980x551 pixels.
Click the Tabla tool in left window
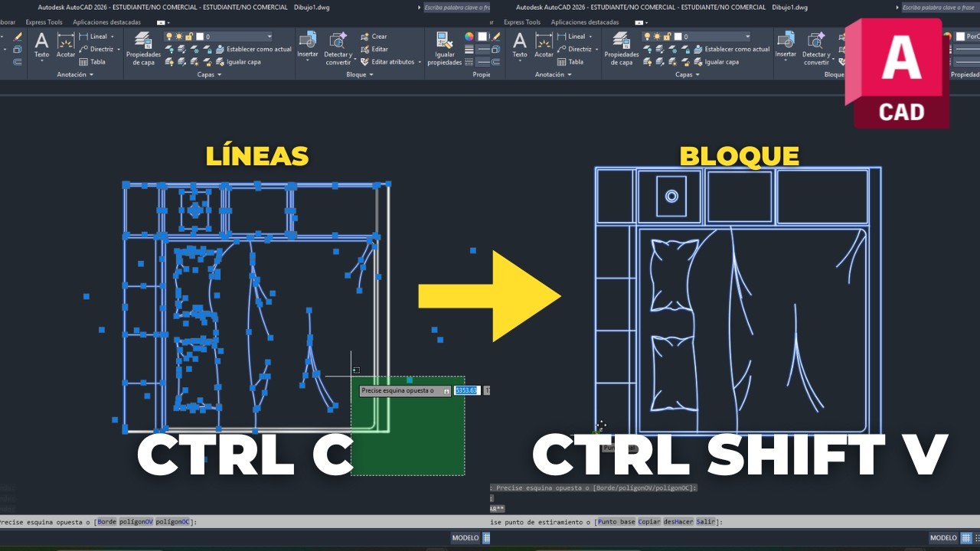click(x=93, y=62)
